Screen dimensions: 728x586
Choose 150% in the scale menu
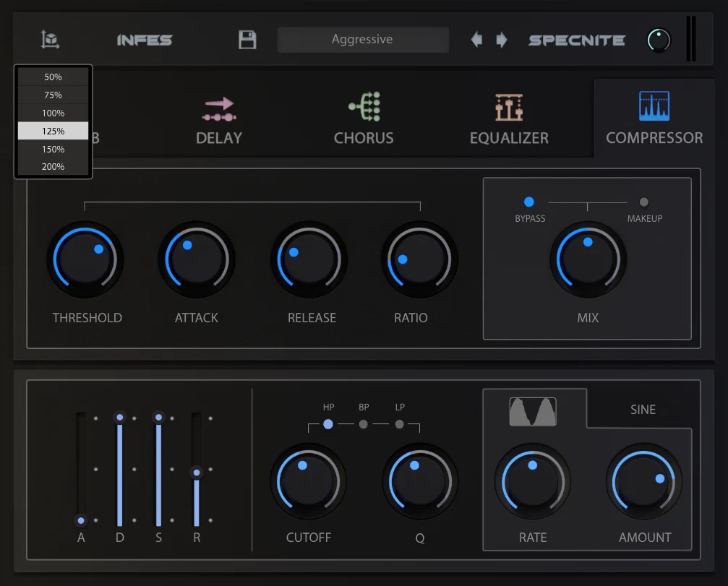(53, 149)
